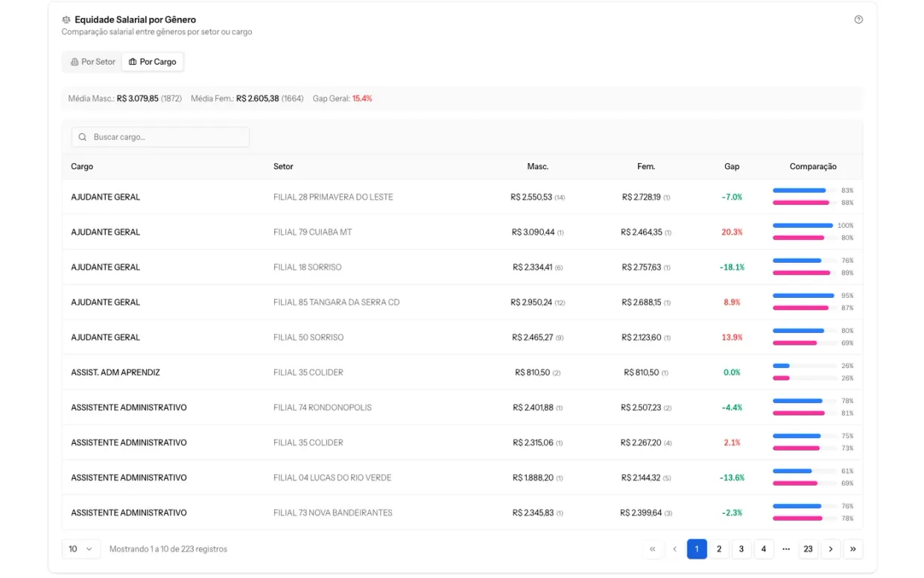Image resolution: width=924 pixels, height=578 pixels.
Task: Click Mostrando 1 a 10 de 223 registros
Action: [168, 549]
